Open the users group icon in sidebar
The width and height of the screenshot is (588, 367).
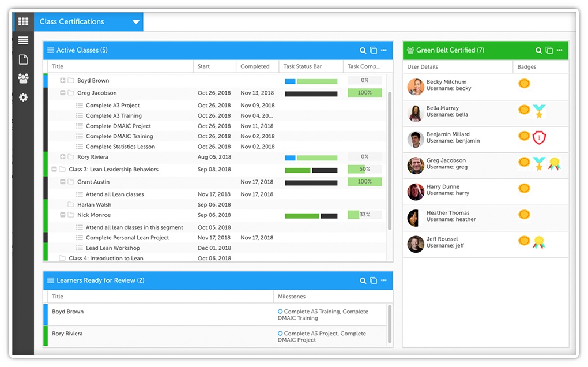[23, 78]
